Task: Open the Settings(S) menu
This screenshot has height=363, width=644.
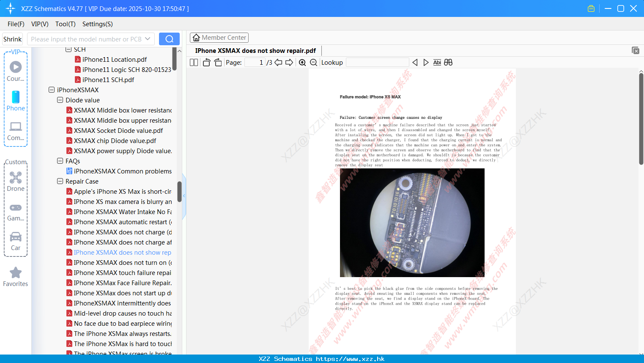Action: [98, 24]
